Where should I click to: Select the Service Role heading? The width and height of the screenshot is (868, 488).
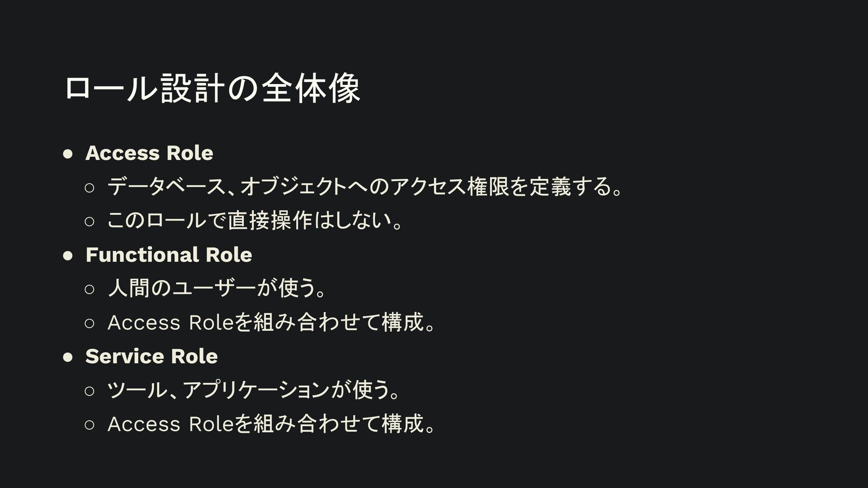151,357
